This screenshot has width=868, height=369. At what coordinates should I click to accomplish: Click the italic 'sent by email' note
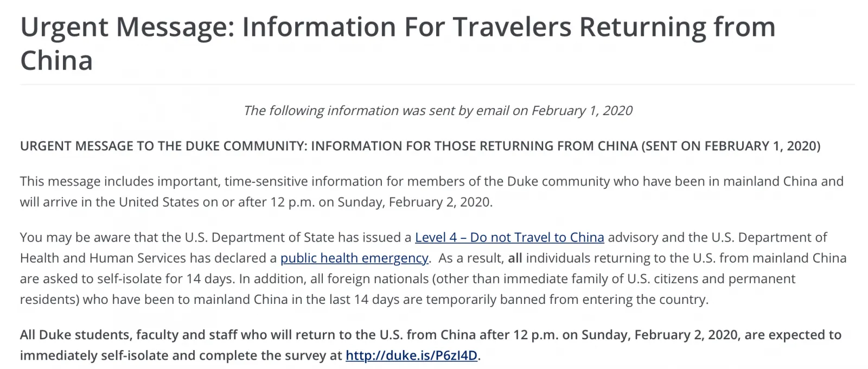pos(437,111)
